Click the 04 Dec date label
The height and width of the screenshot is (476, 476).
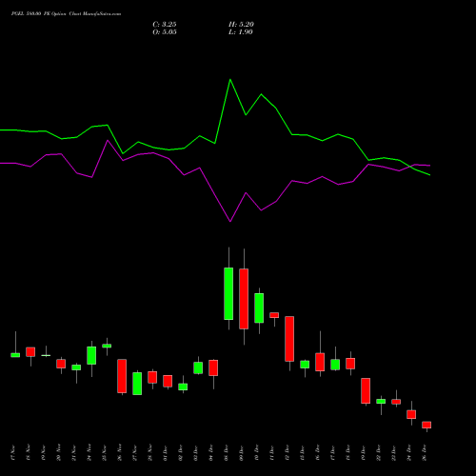tap(210, 453)
